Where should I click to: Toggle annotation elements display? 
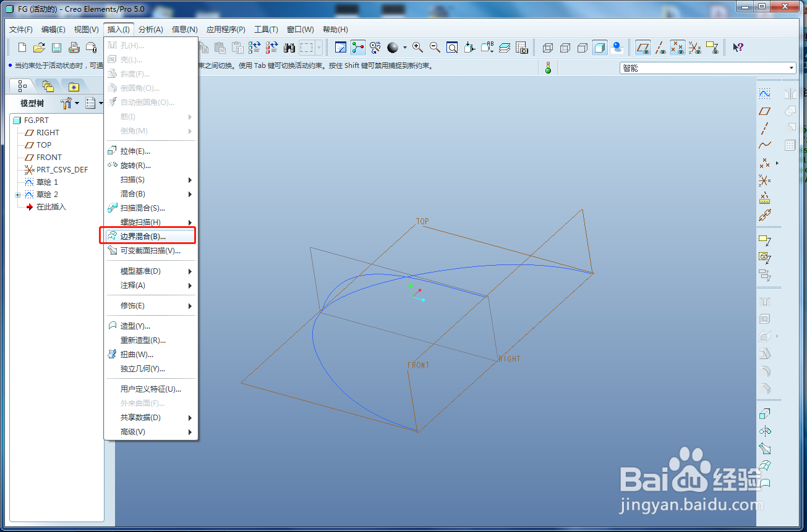[712, 48]
